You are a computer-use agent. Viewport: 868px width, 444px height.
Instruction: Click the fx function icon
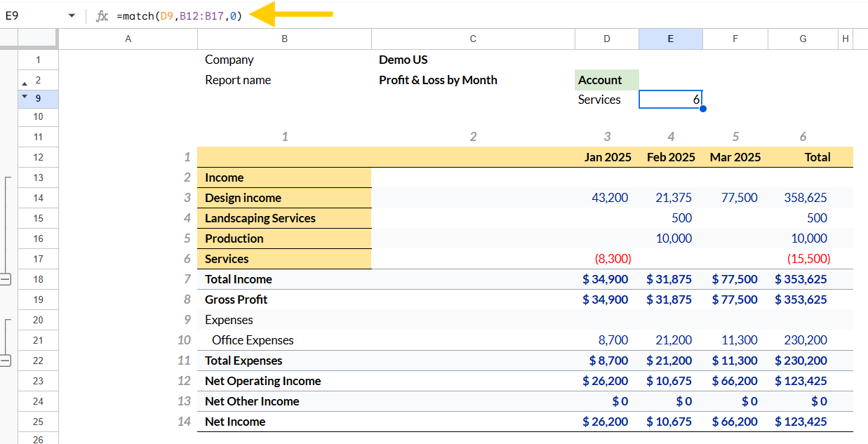[x=102, y=15]
